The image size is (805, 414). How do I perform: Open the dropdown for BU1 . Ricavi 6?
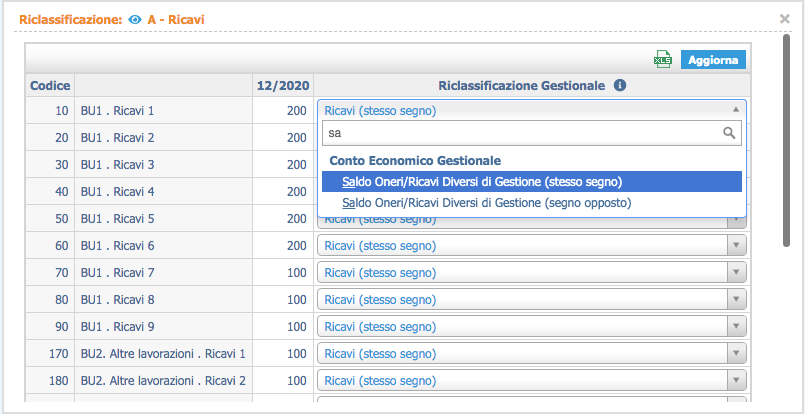coord(736,245)
